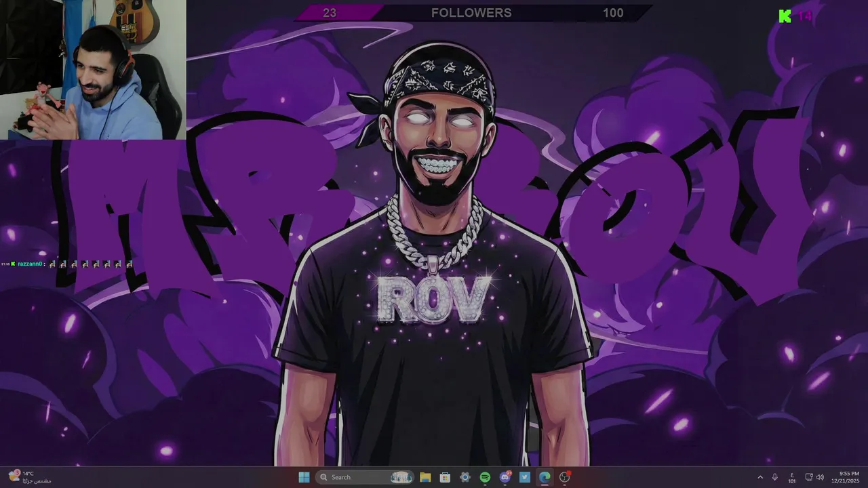Viewport: 868px width, 488px height.
Task: Click the webcam feed thumbnail
Action: [x=93, y=70]
